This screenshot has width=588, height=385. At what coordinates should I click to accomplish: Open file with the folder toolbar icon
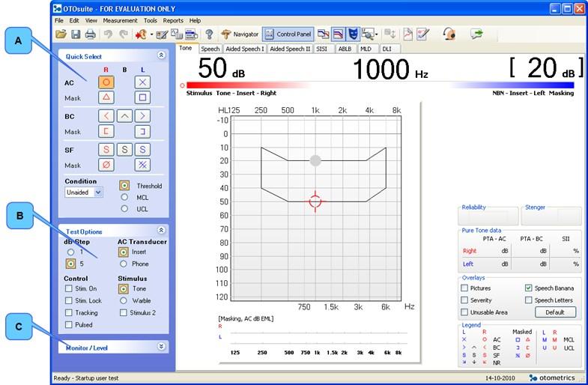61,34
